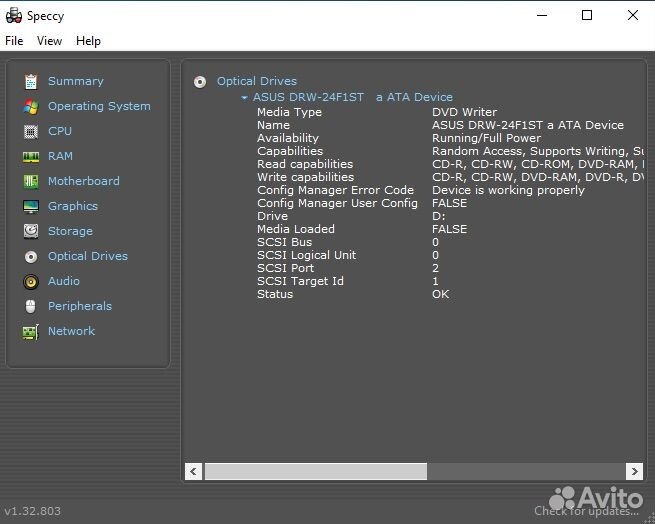The height and width of the screenshot is (524, 655).
Task: Select Optical Drives in the sidebar
Action: point(88,256)
